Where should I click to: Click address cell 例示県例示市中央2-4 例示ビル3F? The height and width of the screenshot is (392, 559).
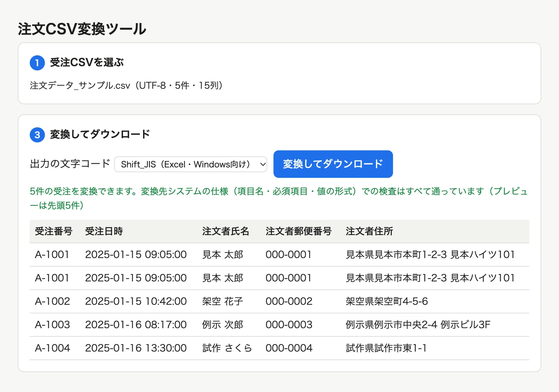click(418, 325)
